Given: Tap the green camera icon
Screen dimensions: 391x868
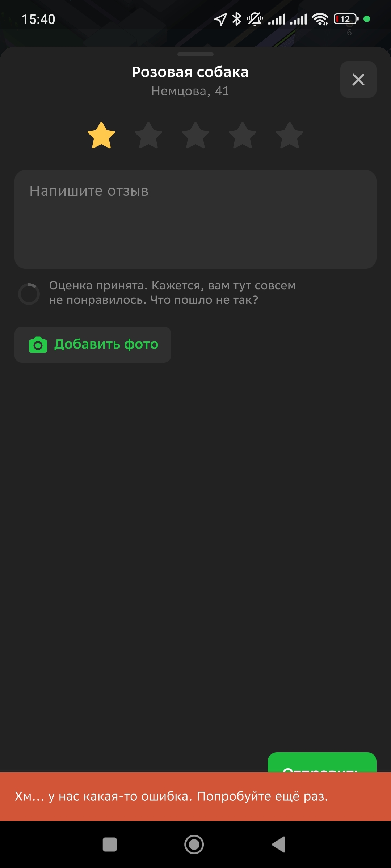Looking at the screenshot, I should (38, 345).
